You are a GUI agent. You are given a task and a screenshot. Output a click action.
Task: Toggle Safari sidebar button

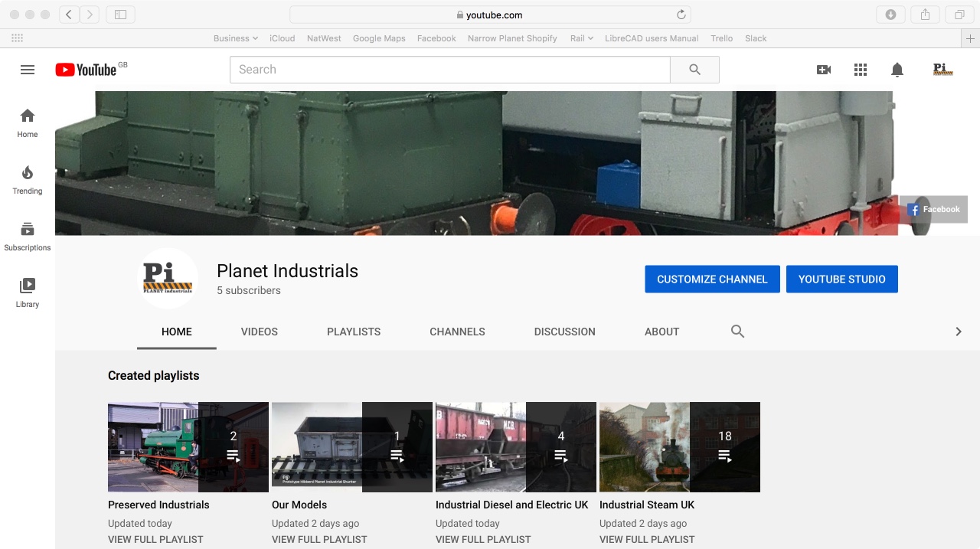120,15
